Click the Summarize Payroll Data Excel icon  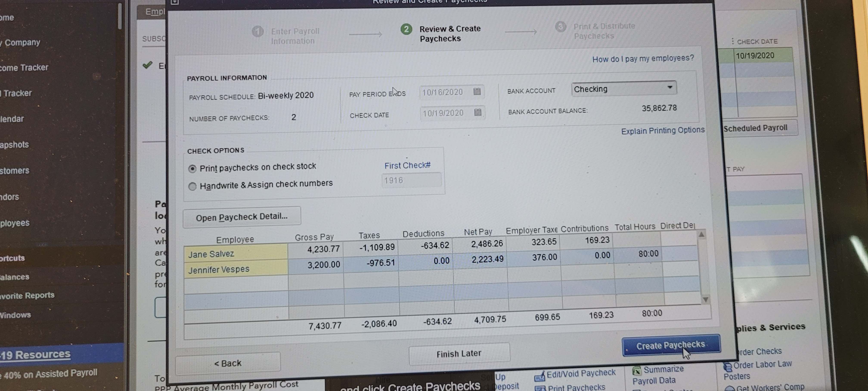(637, 371)
